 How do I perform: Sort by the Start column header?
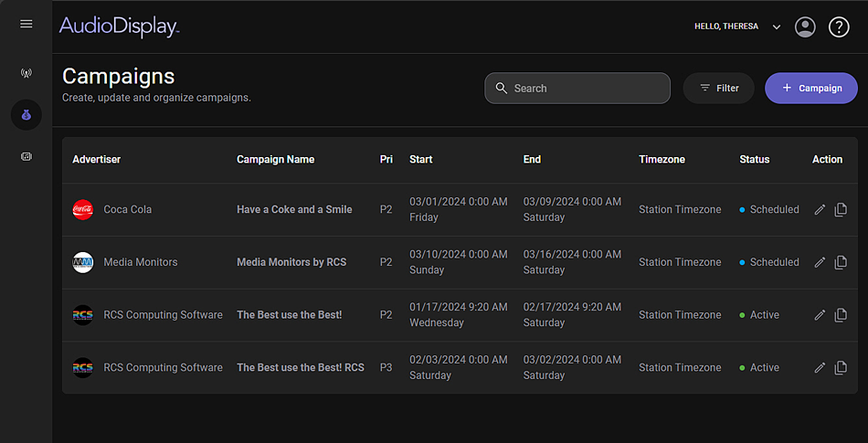coord(420,159)
